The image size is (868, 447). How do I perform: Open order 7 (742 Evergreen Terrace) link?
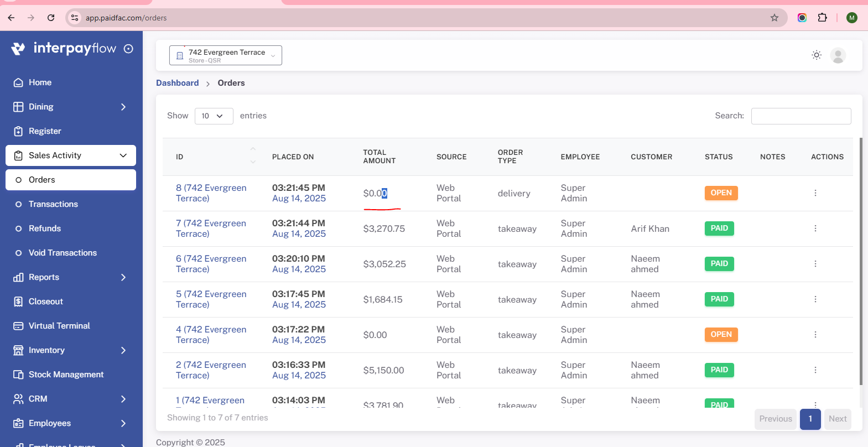(x=211, y=228)
